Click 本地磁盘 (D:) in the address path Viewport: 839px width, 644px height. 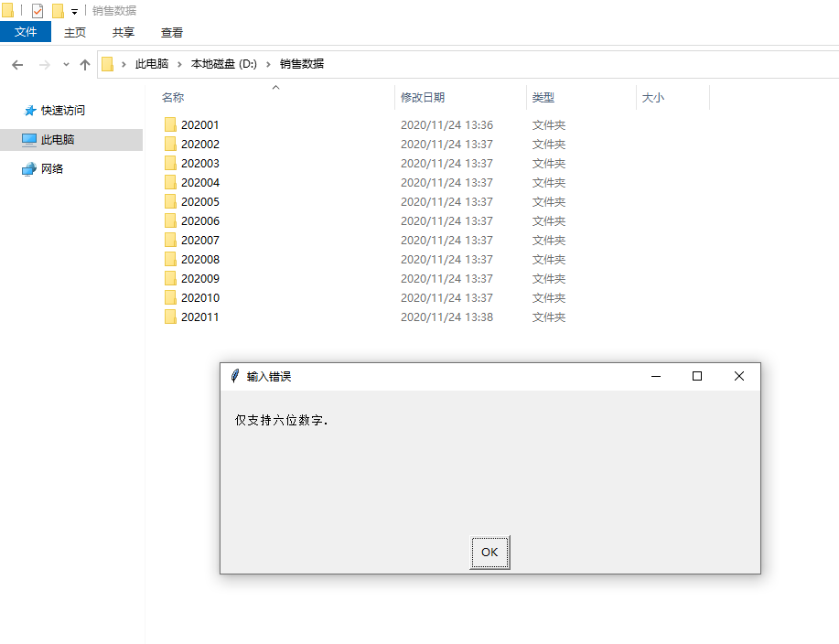coord(223,64)
